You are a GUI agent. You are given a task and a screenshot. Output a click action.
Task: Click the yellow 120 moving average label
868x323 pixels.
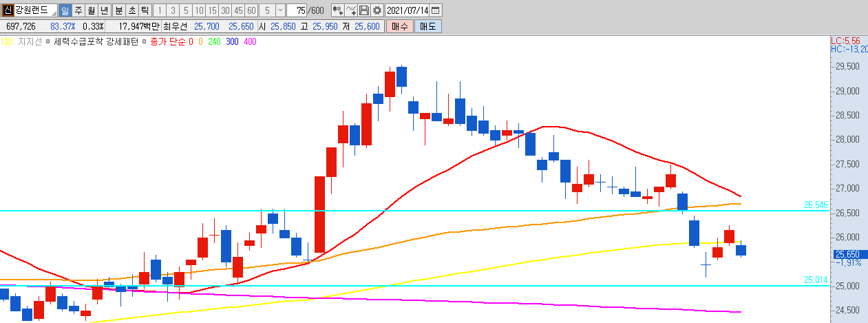(x=6, y=42)
